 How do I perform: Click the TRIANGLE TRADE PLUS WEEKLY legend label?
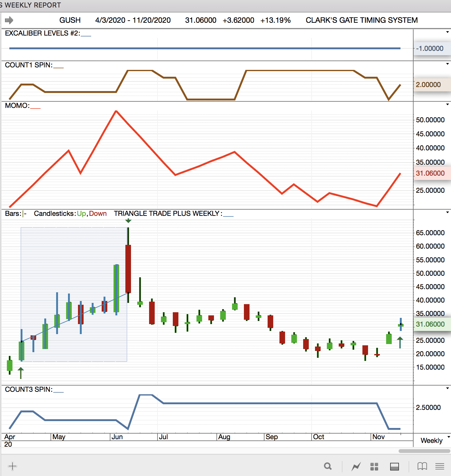(x=168, y=213)
